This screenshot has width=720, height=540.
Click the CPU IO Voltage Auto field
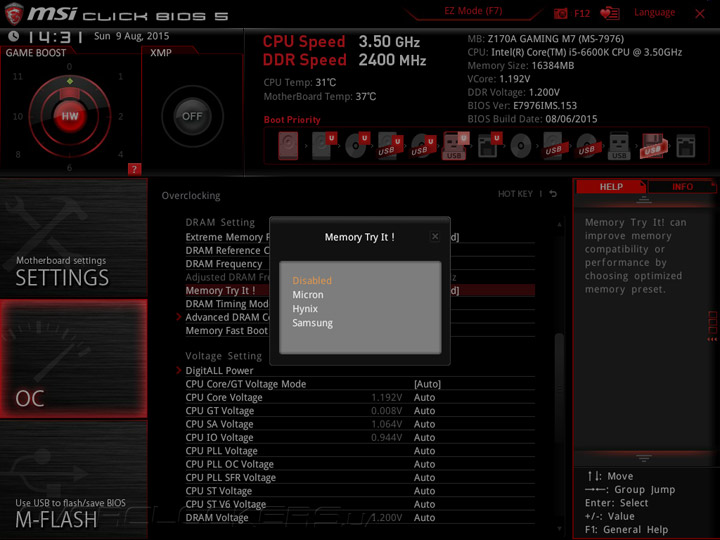pos(424,437)
